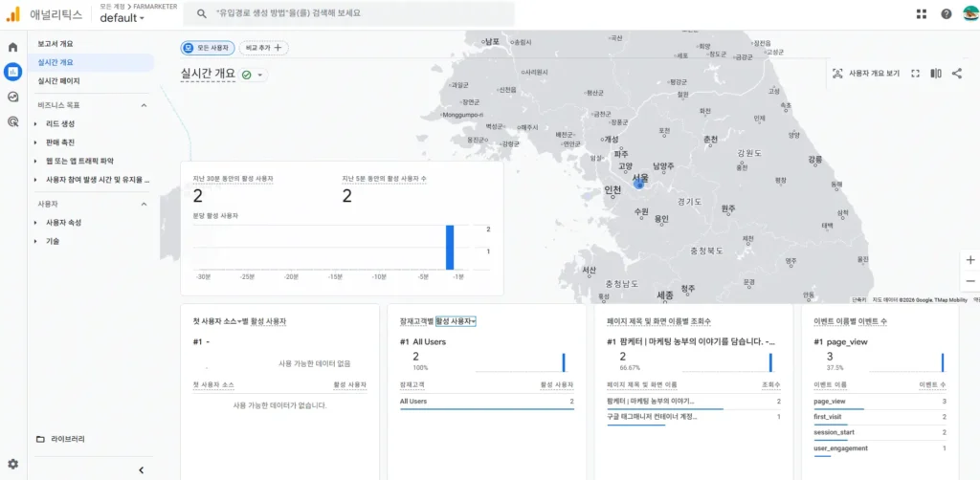Select the '모든 사용자' segment chip
This screenshot has height=480, width=980.
pos(208,48)
